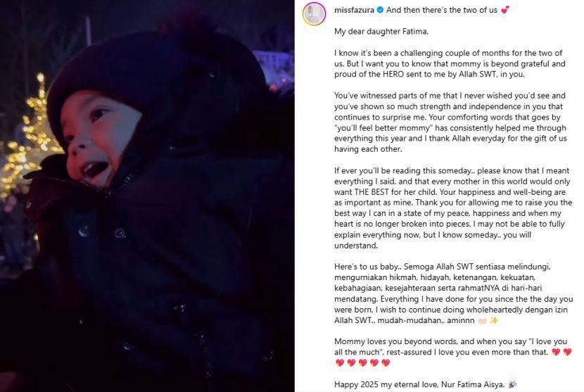Click the sparkling hearts emoji after 'two of us'
Screen dimensions: 584x392
pyautogui.click(x=505, y=11)
